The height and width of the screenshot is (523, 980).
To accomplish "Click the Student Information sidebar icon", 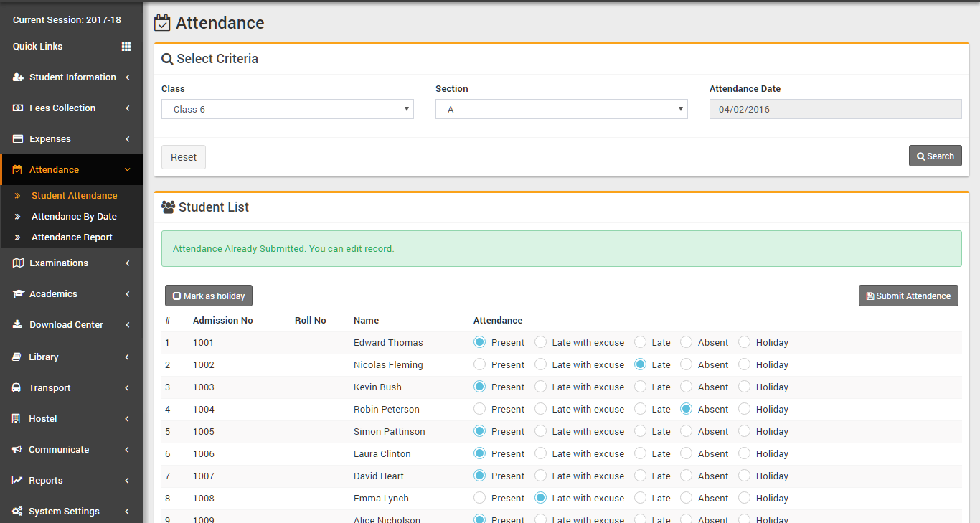I will point(18,77).
